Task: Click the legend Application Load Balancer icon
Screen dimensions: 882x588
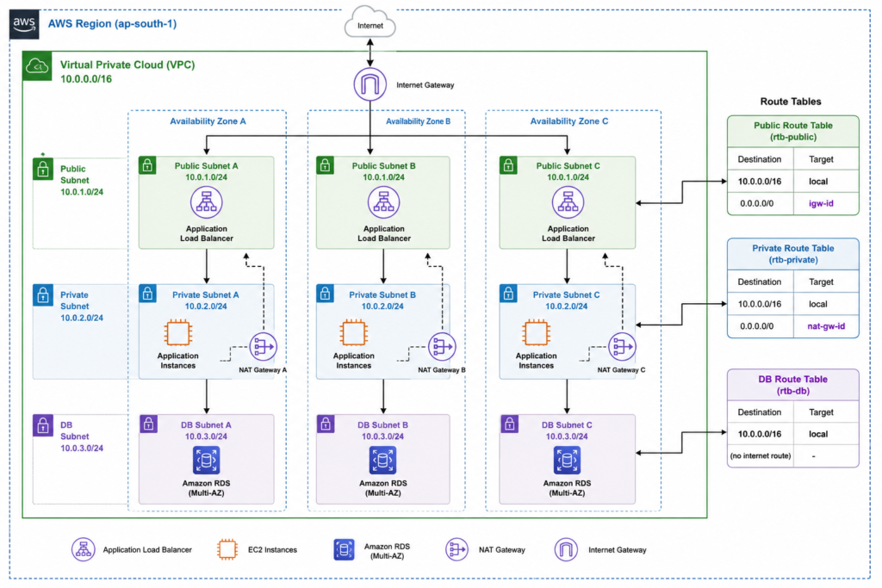Action: pos(84,549)
